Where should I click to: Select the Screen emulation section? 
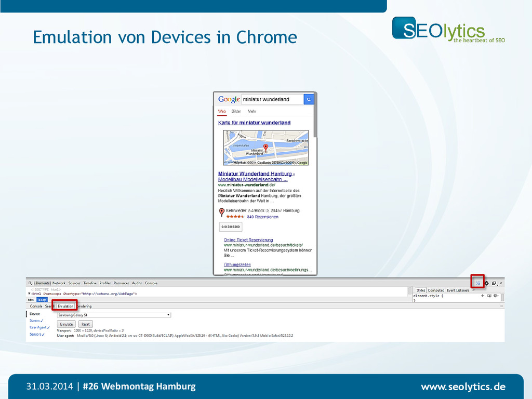click(36, 321)
